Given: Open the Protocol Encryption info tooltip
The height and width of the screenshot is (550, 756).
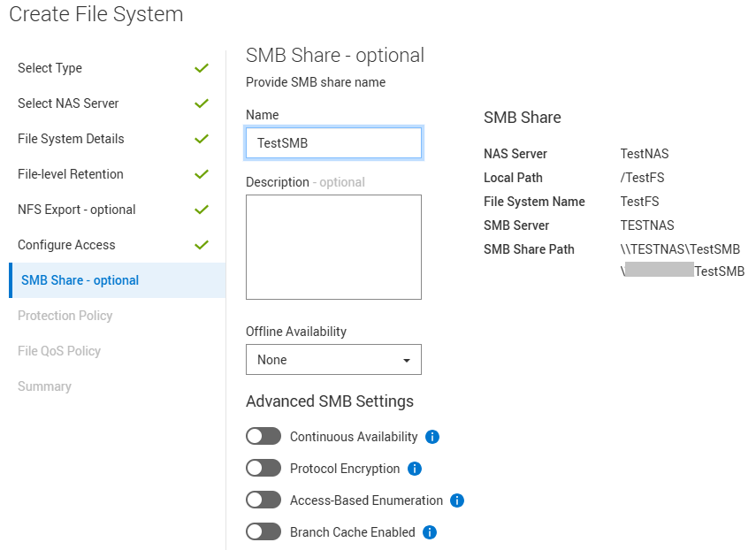Looking at the screenshot, I should click(414, 469).
